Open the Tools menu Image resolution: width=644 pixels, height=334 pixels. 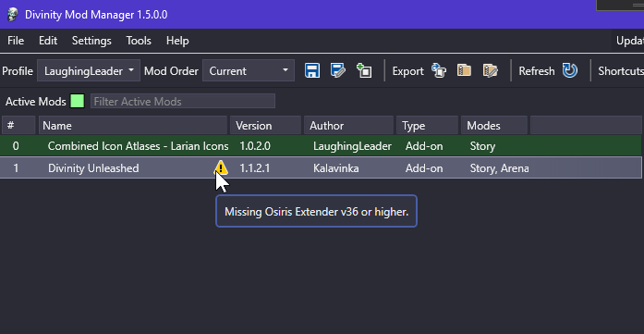click(x=139, y=41)
